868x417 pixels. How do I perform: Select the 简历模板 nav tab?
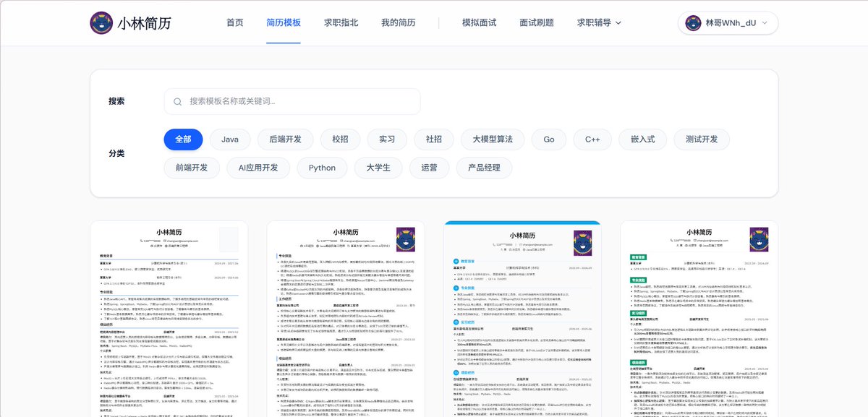click(x=284, y=23)
